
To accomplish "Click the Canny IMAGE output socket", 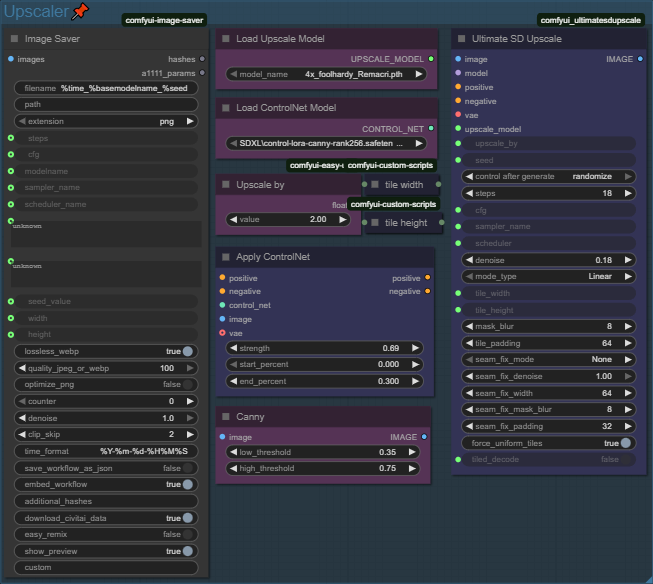I will coord(424,437).
